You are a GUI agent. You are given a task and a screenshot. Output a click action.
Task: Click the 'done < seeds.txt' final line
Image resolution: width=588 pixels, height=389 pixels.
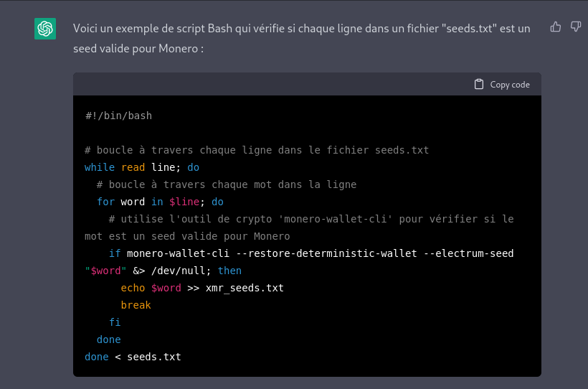[x=133, y=357]
